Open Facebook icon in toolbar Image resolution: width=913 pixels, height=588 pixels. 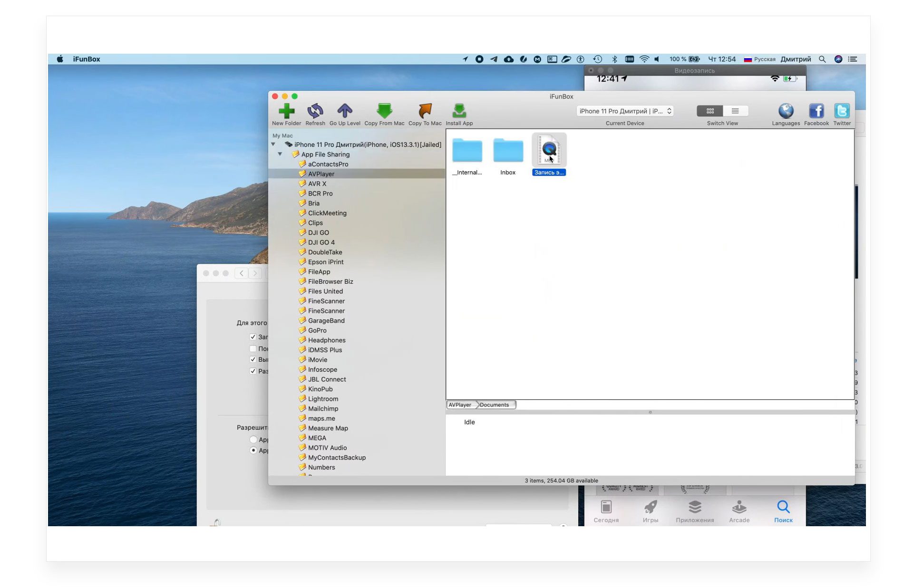(816, 111)
